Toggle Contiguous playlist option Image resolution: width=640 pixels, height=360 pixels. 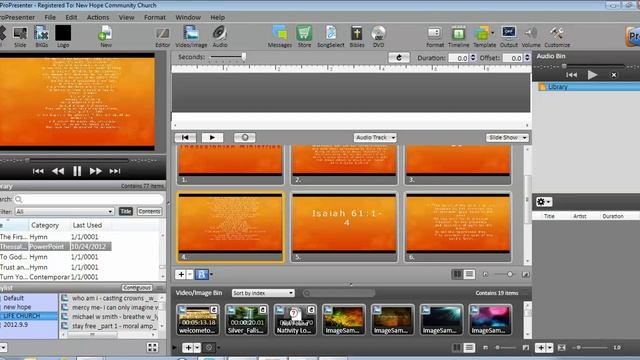(x=137, y=288)
